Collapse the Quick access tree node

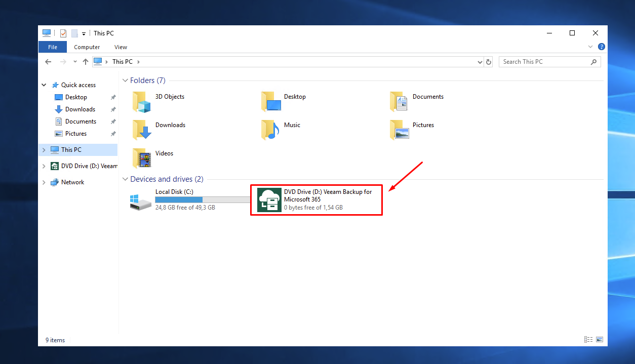(x=44, y=85)
